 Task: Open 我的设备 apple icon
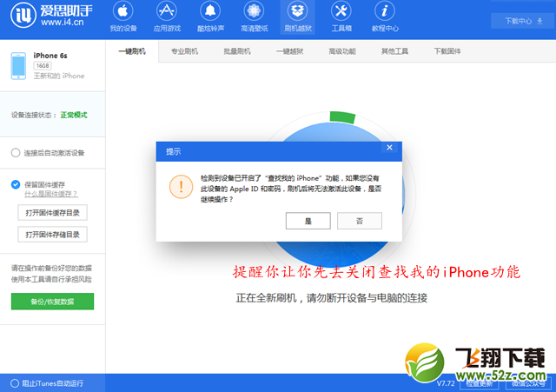tap(123, 11)
